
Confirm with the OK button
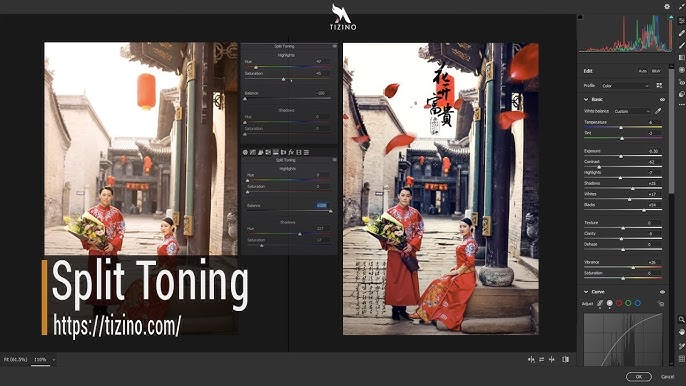[639, 376]
